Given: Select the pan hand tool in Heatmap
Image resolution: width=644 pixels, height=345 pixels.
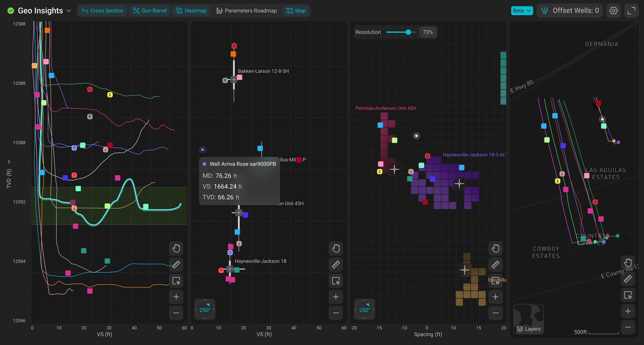Looking at the screenshot, I should coord(495,248).
